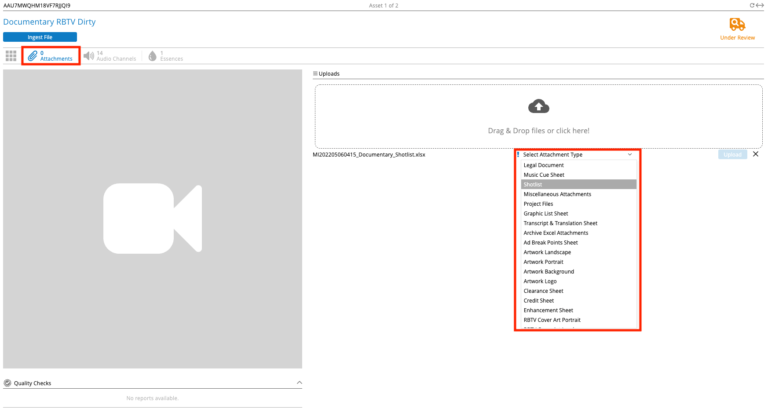Open the Select Attachment Type dropdown
Image resolution: width=768 pixels, height=412 pixels.
click(577, 155)
